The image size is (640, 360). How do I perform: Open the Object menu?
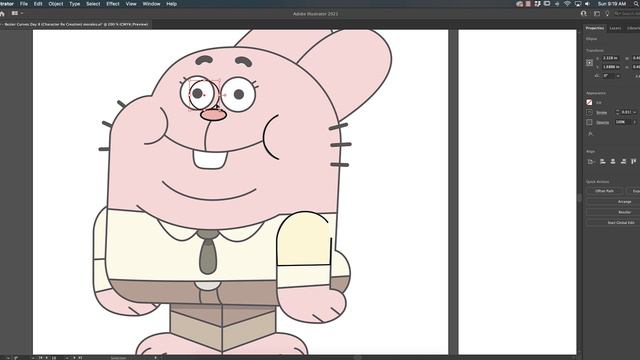click(56, 4)
